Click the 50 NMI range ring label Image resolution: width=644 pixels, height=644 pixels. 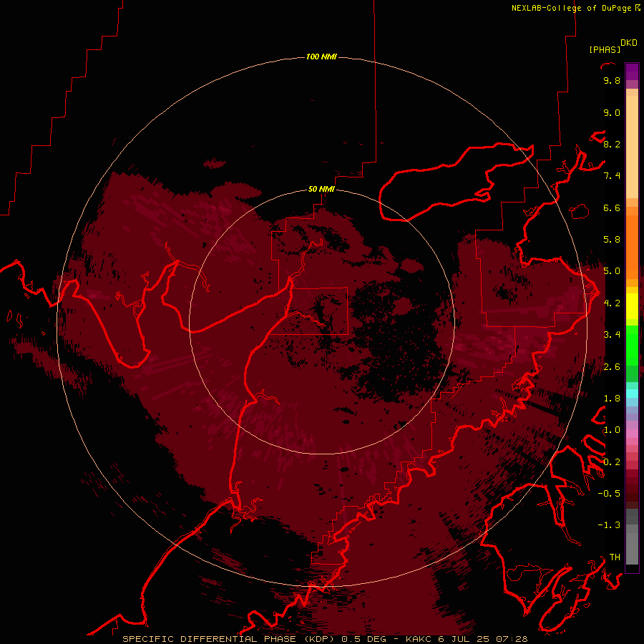tap(321, 189)
